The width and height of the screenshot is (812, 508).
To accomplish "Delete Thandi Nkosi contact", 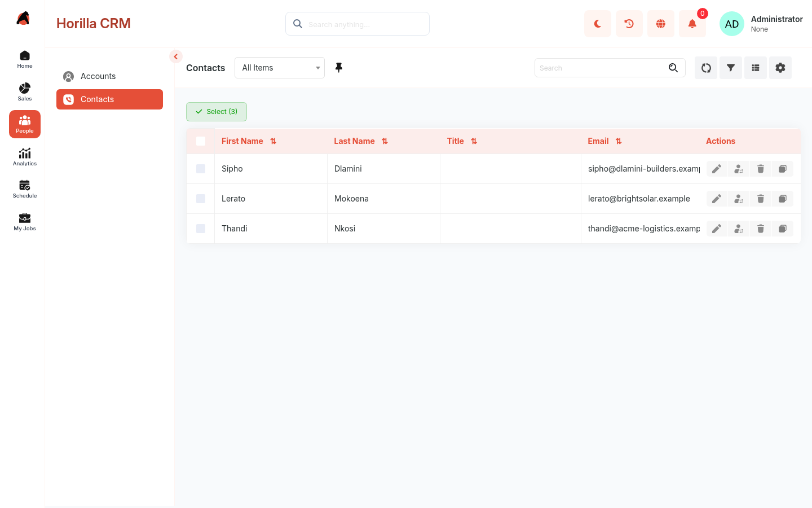I will 761,229.
